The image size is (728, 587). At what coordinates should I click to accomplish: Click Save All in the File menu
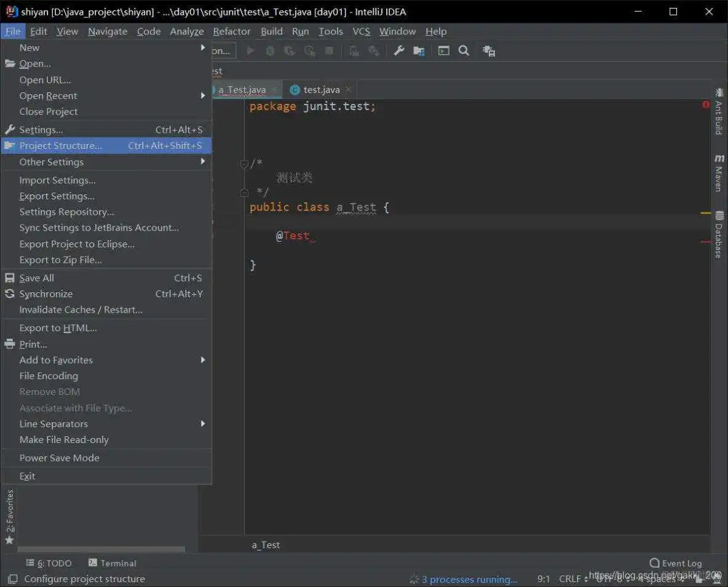click(x=36, y=278)
